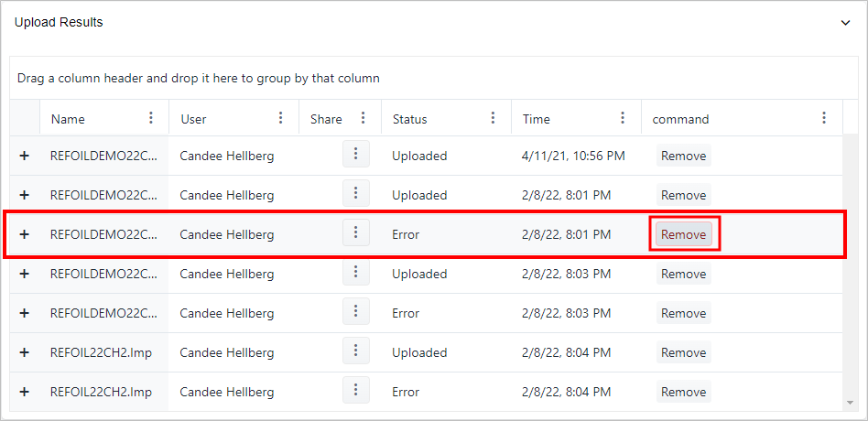Expand the first REFOILDEMO22C row
The width and height of the screenshot is (868, 421).
click(25, 156)
